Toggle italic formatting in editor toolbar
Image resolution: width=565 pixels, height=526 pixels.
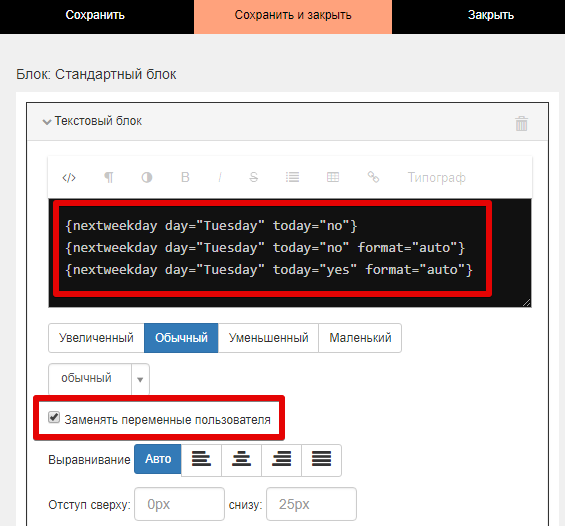[220, 178]
